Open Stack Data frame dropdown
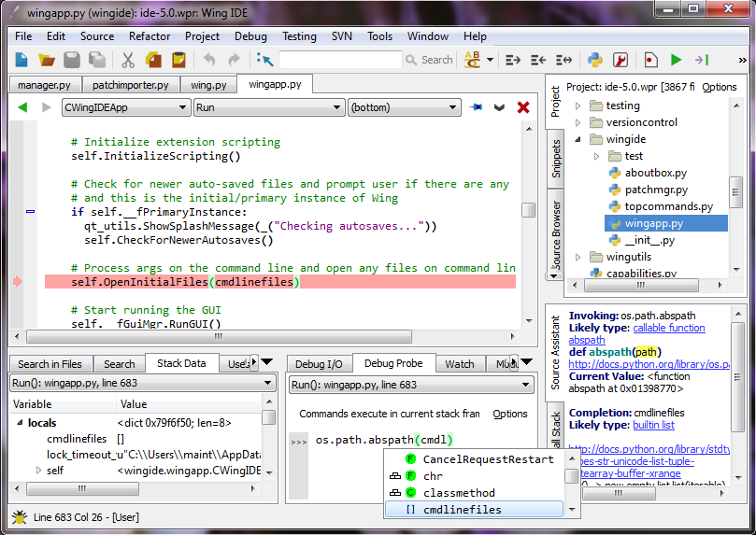This screenshot has height=535, width=756. point(143,384)
